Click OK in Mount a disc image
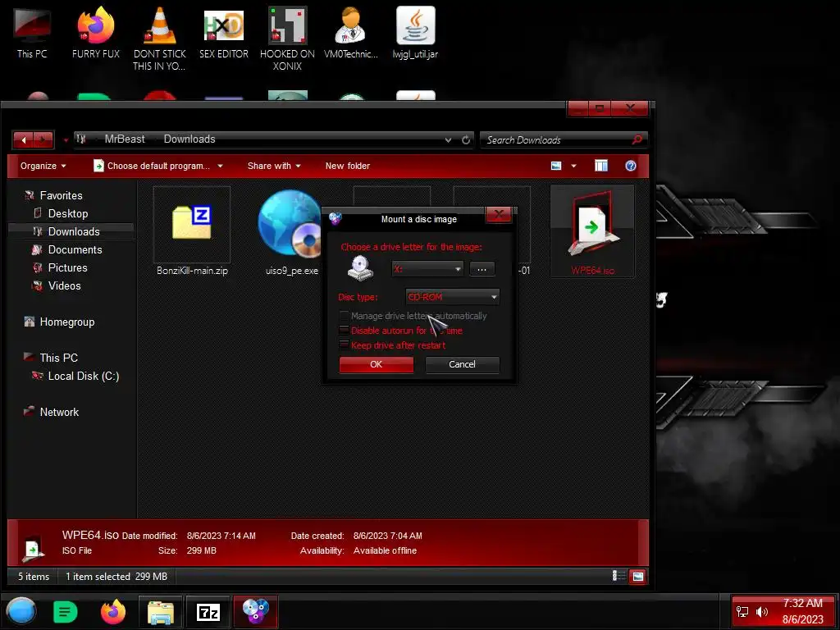This screenshot has width=840, height=630. coord(376,364)
